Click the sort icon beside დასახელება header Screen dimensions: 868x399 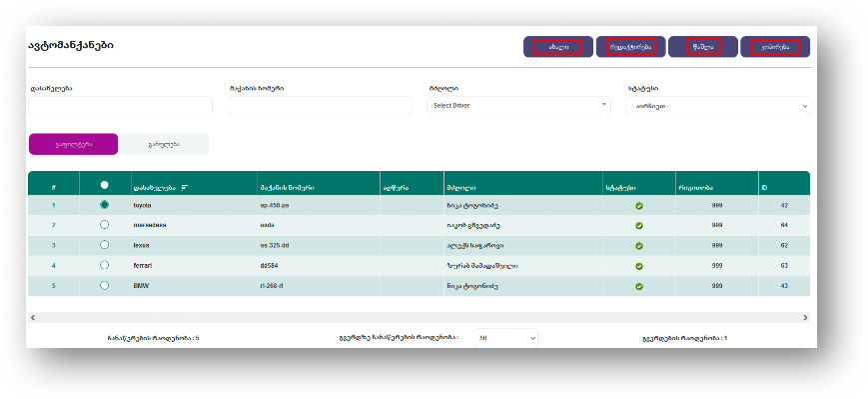tap(185, 188)
